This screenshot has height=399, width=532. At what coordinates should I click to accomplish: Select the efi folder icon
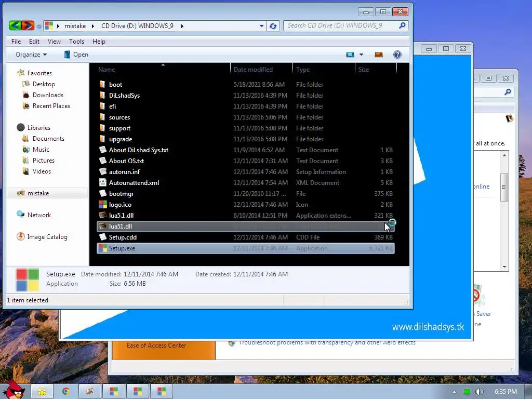[102, 106]
